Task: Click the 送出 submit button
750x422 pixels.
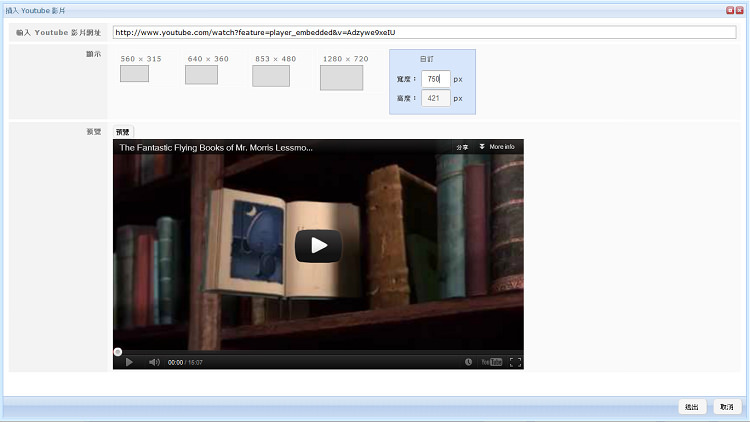Action: (692, 407)
